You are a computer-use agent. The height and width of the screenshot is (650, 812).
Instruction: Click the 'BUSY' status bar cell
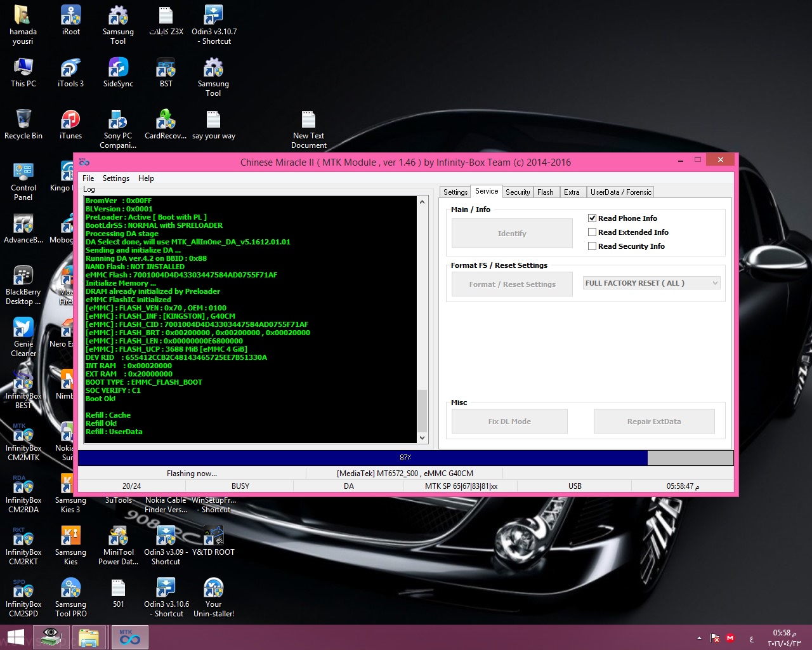point(240,486)
